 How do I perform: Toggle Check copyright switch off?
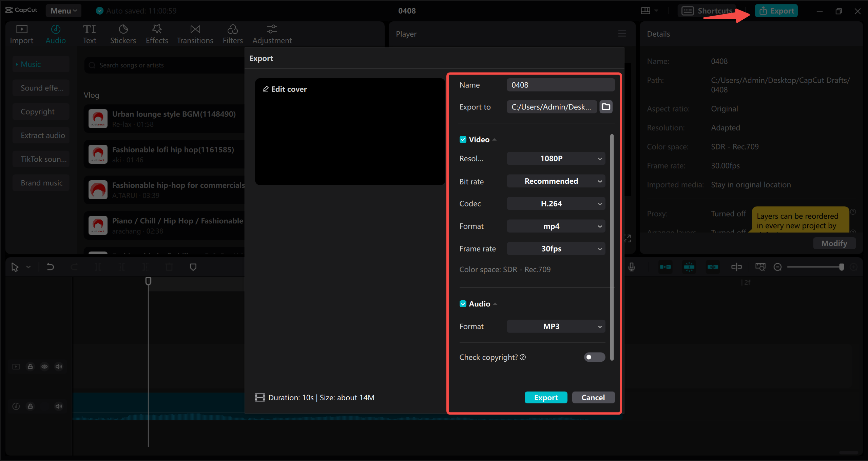594,357
